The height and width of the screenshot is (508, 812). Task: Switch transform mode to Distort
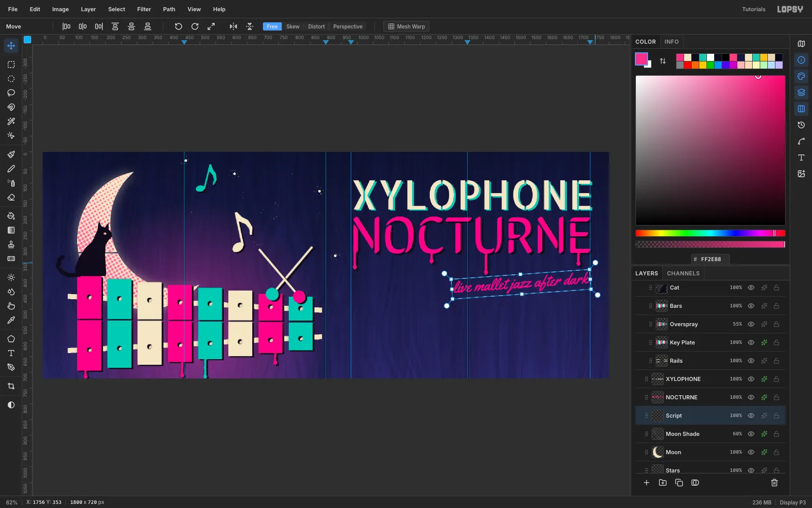tap(316, 26)
